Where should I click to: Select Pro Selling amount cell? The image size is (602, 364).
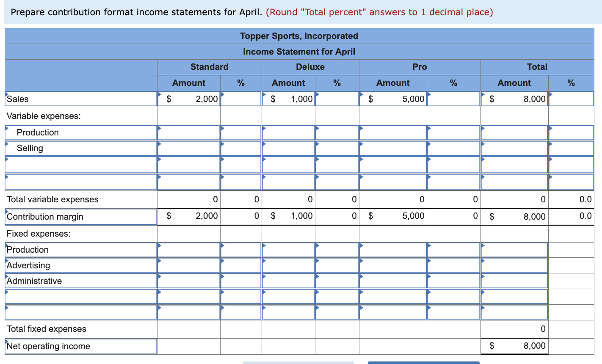[393, 148]
